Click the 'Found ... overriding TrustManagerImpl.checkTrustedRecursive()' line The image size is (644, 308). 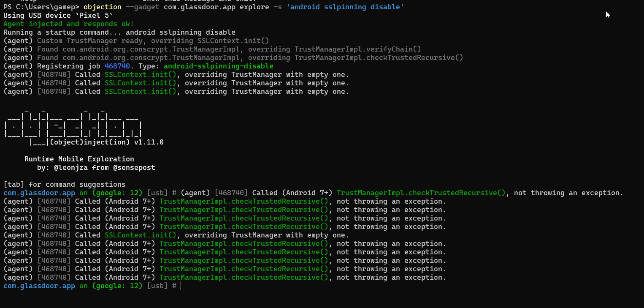coord(233,58)
